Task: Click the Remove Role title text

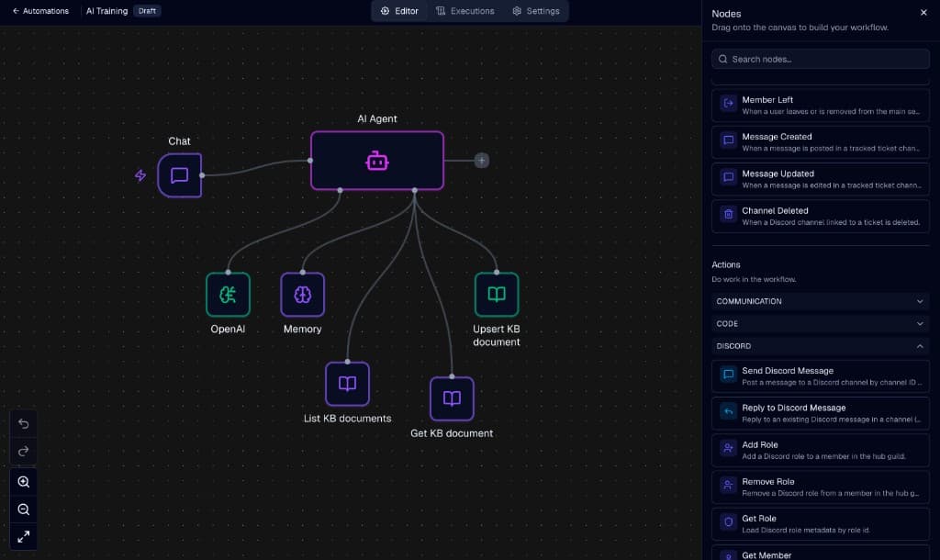Action: coord(768,481)
